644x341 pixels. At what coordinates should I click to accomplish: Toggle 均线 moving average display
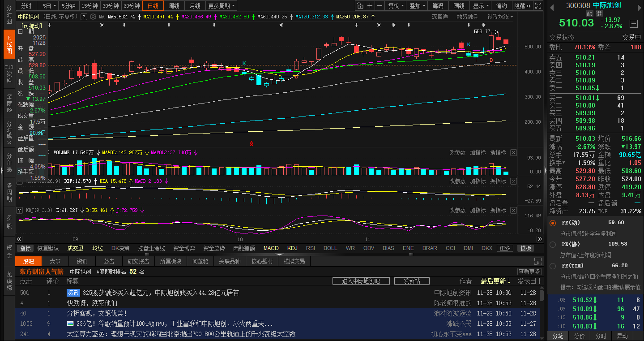[x=98, y=248]
